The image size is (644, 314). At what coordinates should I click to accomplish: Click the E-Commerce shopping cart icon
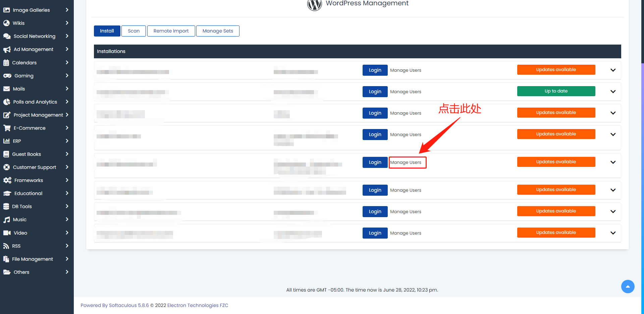7,128
